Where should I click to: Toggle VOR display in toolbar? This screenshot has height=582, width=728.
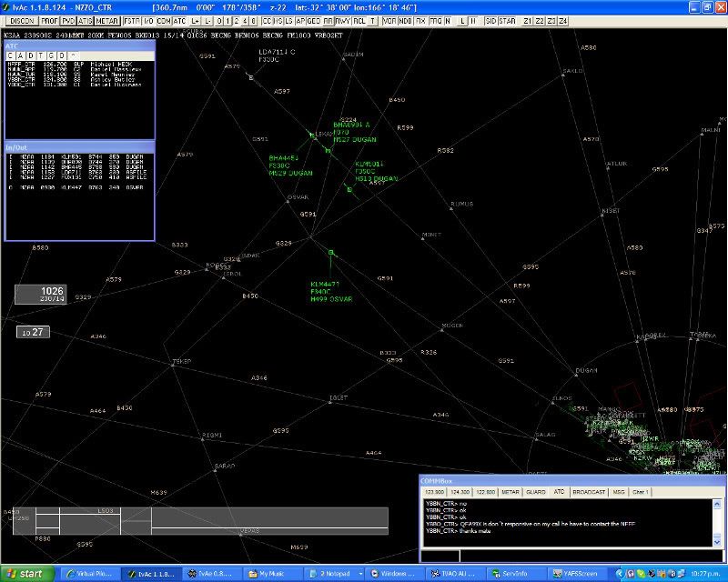coord(389,20)
